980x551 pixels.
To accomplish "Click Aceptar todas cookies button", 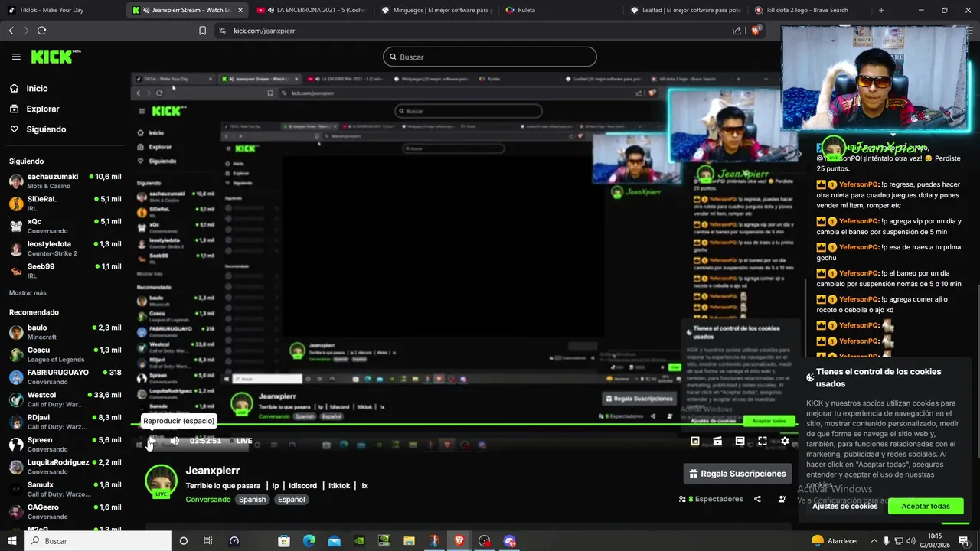I will point(926,506).
